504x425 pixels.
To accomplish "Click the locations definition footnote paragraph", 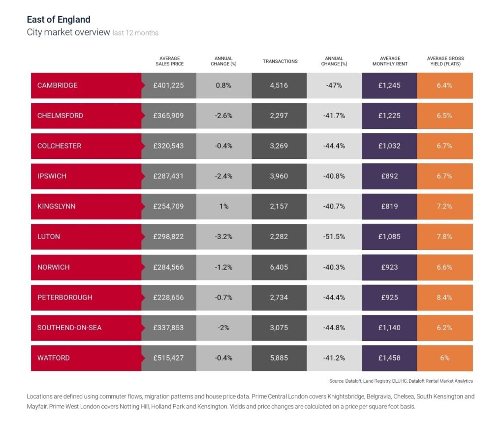I will pos(251,401).
